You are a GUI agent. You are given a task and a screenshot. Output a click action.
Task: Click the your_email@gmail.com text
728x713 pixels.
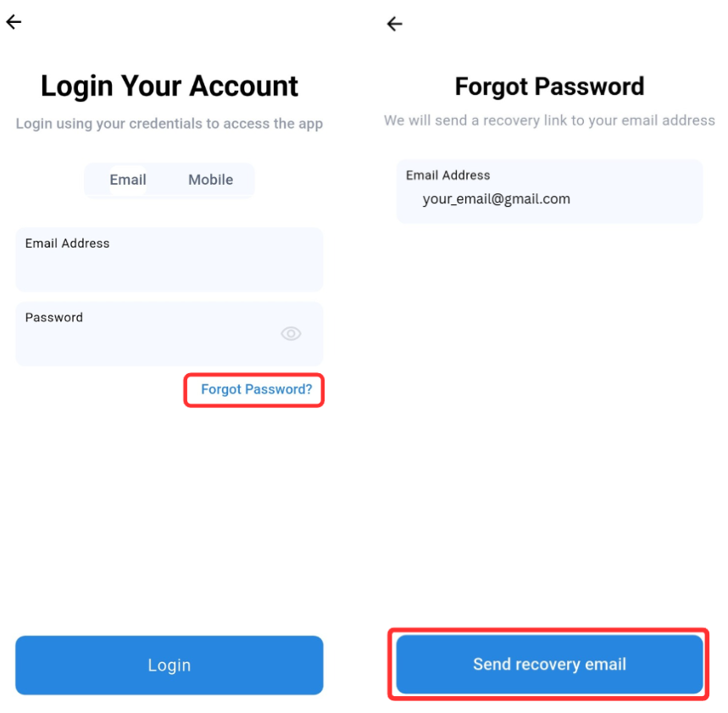pyautogui.click(x=496, y=200)
